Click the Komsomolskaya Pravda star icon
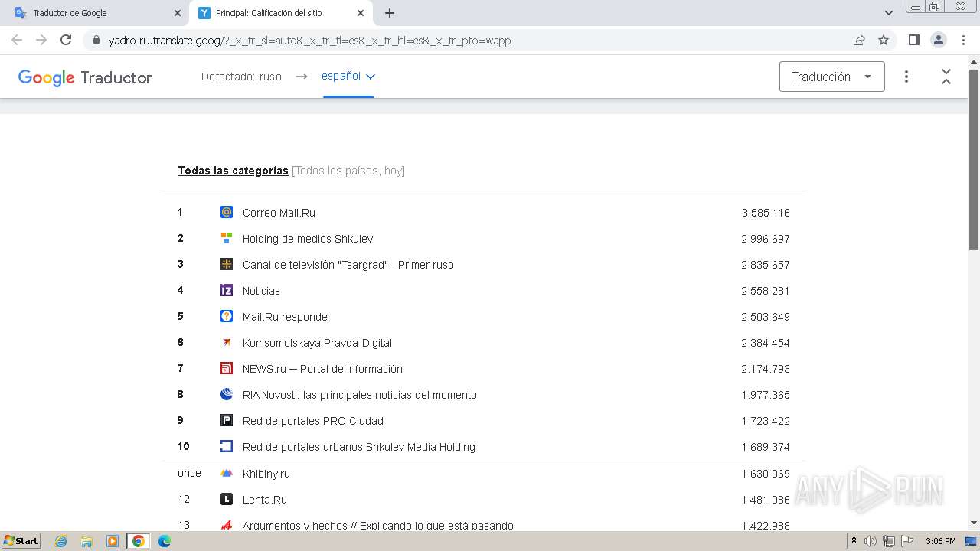The height and width of the screenshot is (551, 980). point(227,343)
